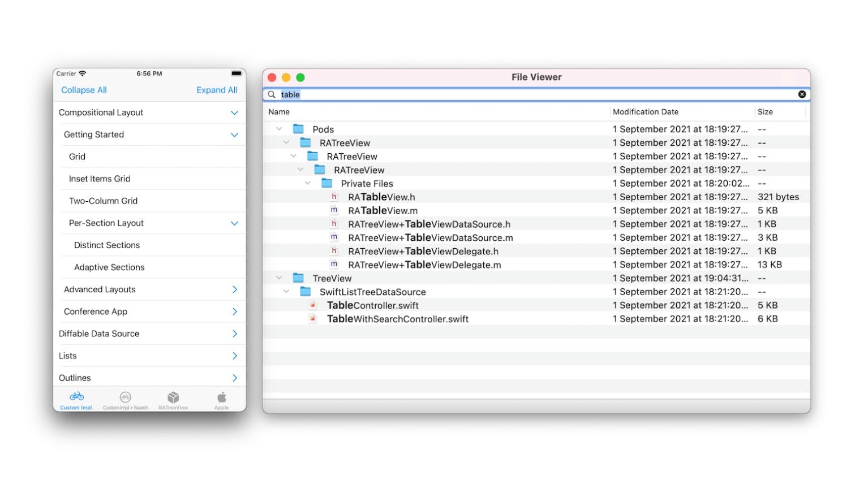Screen dimensions: 868x485
Task: Click the Expand All link
Action: 217,90
